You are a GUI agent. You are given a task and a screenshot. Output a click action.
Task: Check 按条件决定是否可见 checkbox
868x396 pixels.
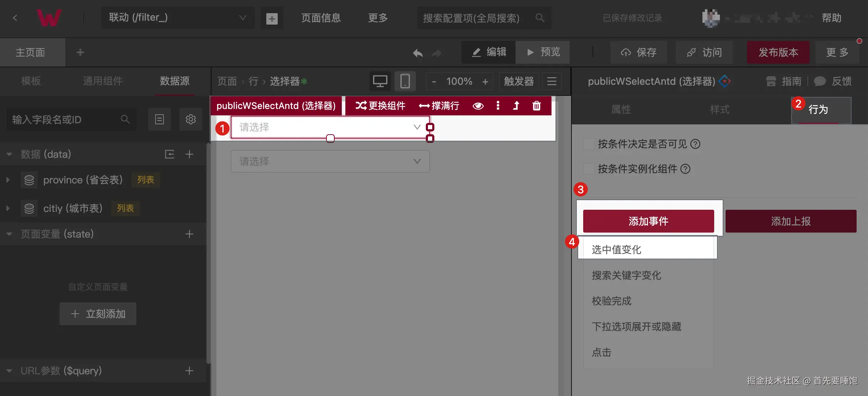[589, 144]
